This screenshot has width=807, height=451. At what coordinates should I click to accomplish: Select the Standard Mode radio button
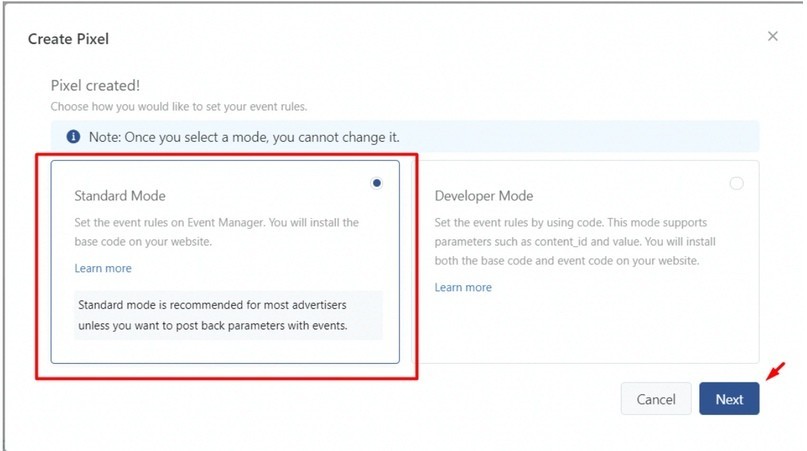point(377,183)
